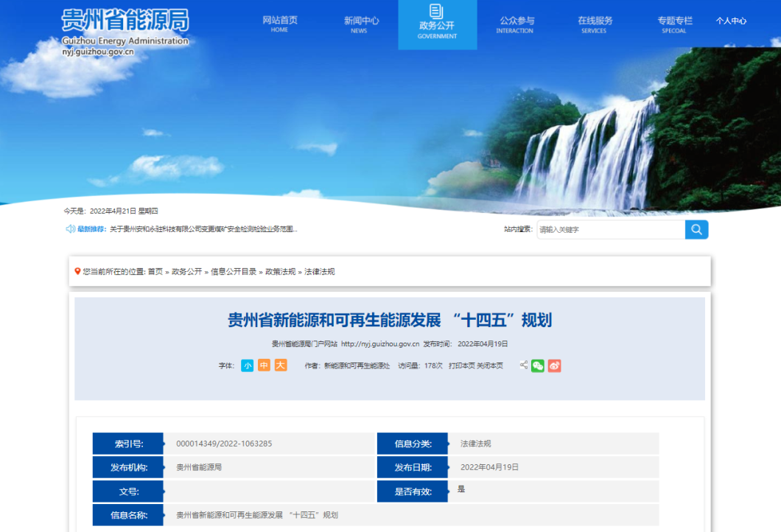Viewport: 781px width, 532px height.
Task: Click the 贵州省能源局 site logo
Action: click(x=125, y=32)
